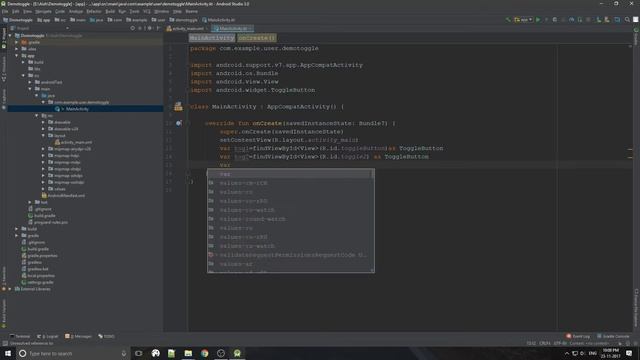Open Messages tool window button
The height and width of the screenshot is (360, 640).
[78, 336]
